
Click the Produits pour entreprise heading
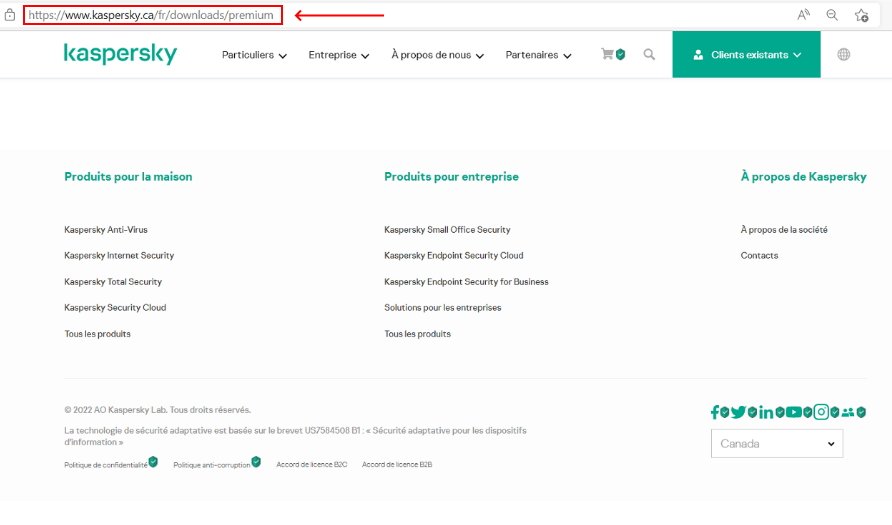click(x=451, y=177)
